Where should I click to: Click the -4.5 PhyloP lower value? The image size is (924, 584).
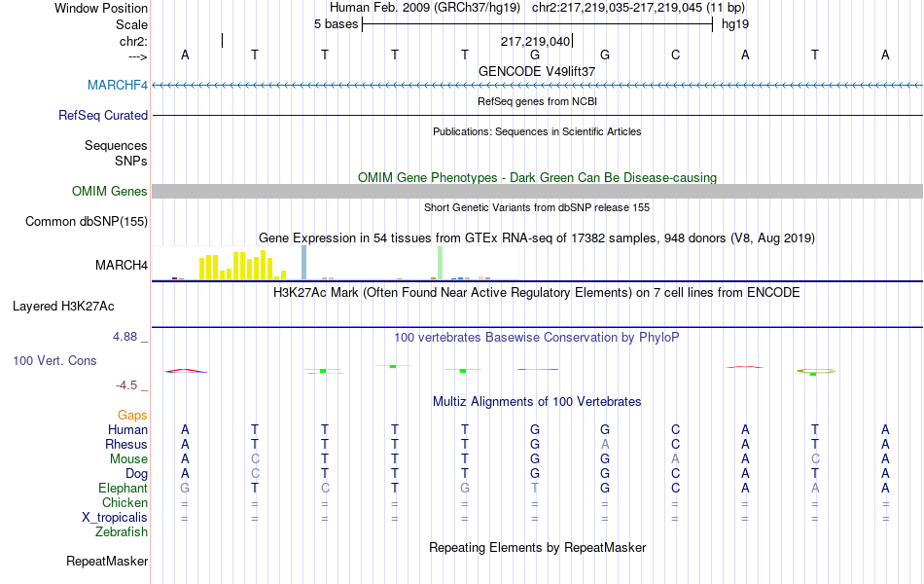126,385
